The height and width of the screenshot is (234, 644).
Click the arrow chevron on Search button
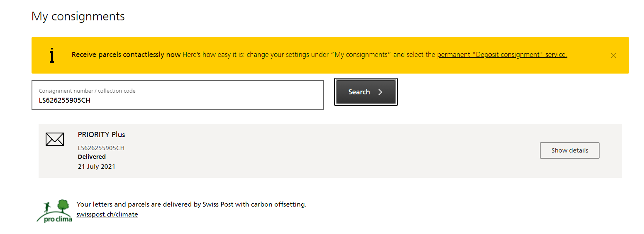click(380, 92)
